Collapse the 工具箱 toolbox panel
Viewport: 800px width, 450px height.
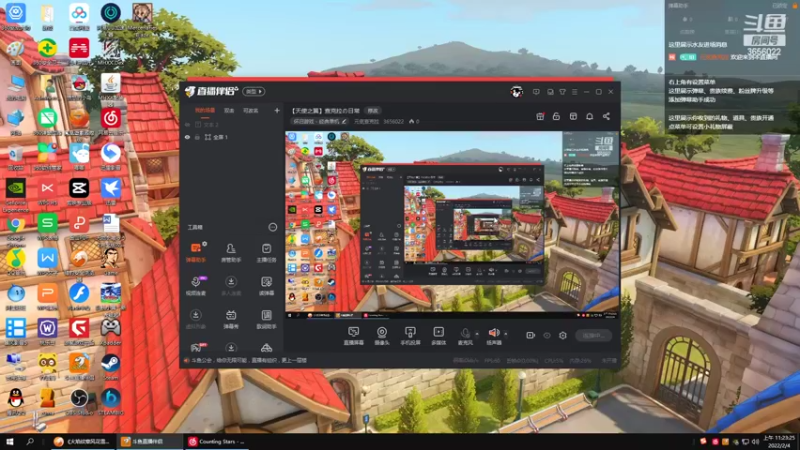(272, 227)
